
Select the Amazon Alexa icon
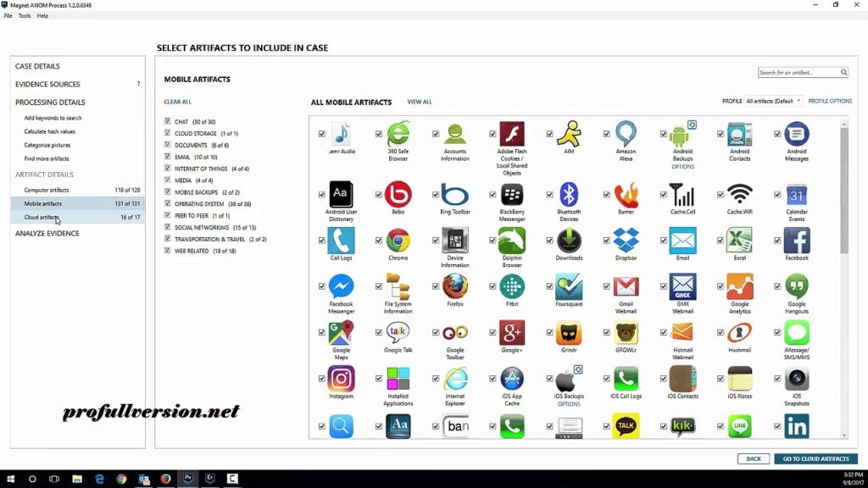(626, 134)
